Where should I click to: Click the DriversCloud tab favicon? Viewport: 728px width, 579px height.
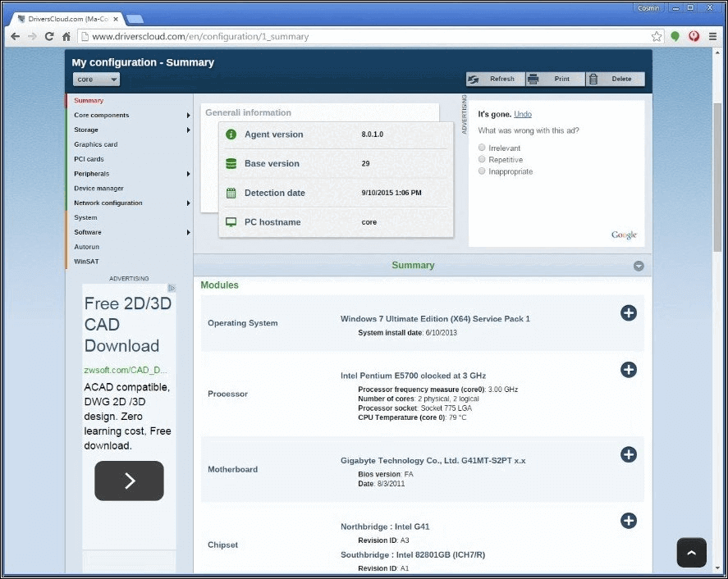coord(21,19)
